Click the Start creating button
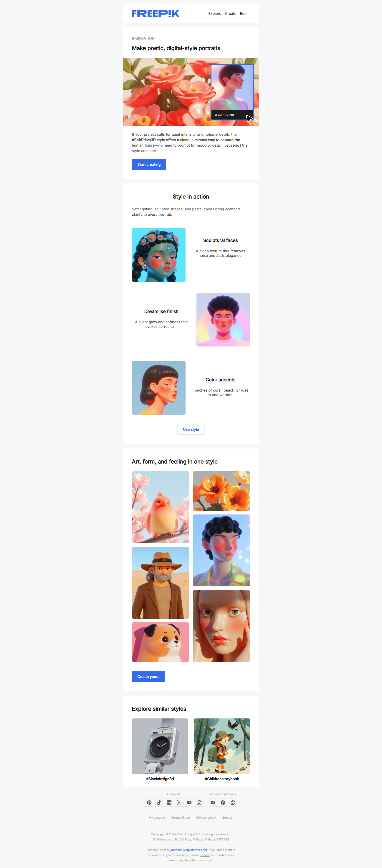The width and height of the screenshot is (382, 868). click(x=149, y=164)
